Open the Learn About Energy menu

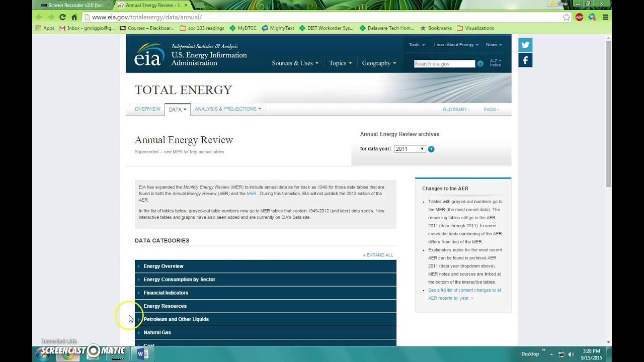tap(456, 45)
